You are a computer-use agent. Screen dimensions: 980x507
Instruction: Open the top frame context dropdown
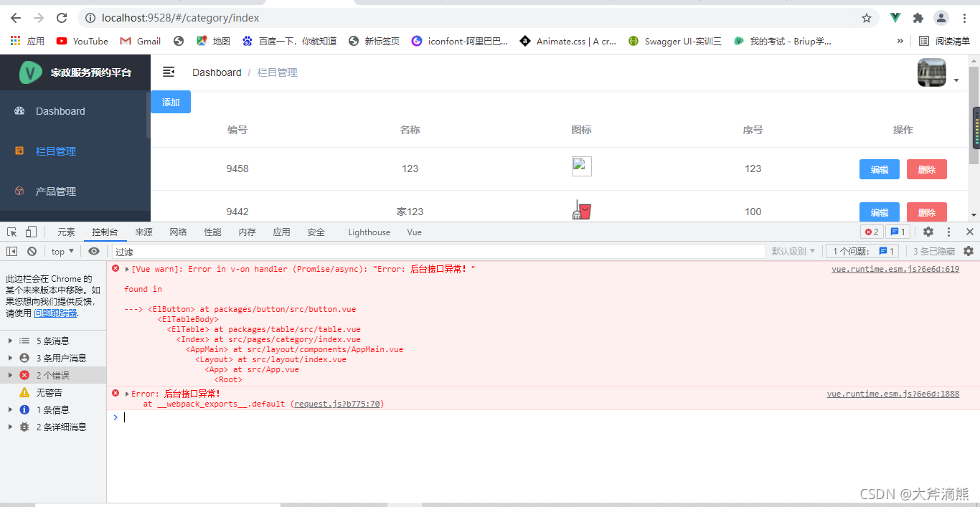[x=62, y=251]
